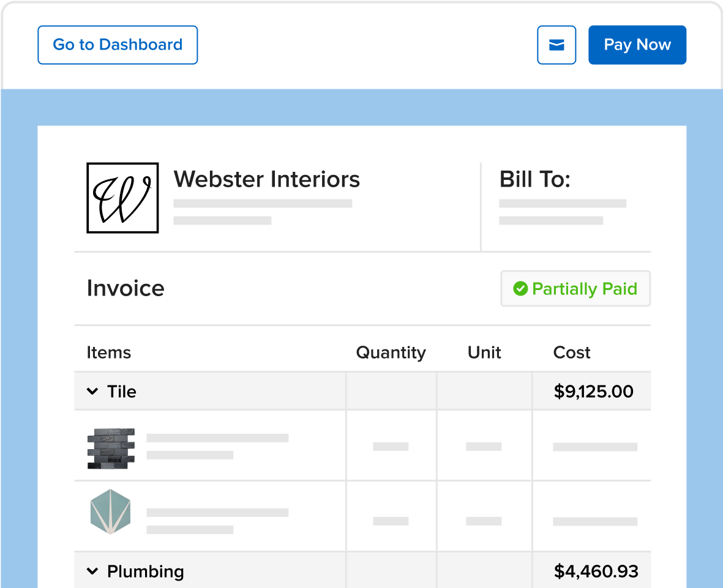Click the Items column header
Viewport: 723px width, 588px height.
tap(109, 352)
